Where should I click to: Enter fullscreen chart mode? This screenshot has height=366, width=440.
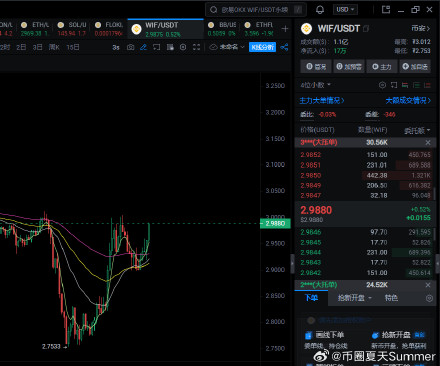(196, 47)
